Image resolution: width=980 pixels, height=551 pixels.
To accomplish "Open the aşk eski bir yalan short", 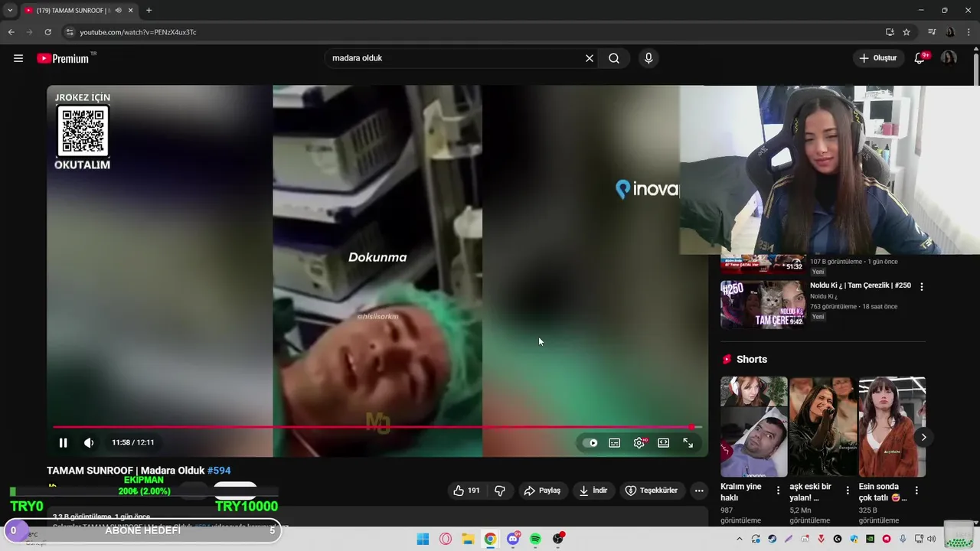I will point(823,427).
